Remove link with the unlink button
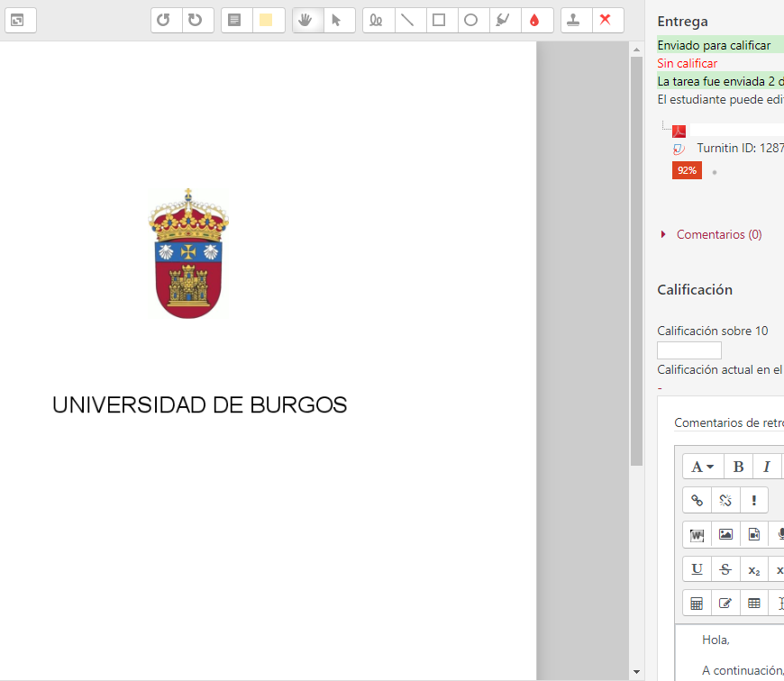Screen dimensions: 784x681 pos(725,500)
